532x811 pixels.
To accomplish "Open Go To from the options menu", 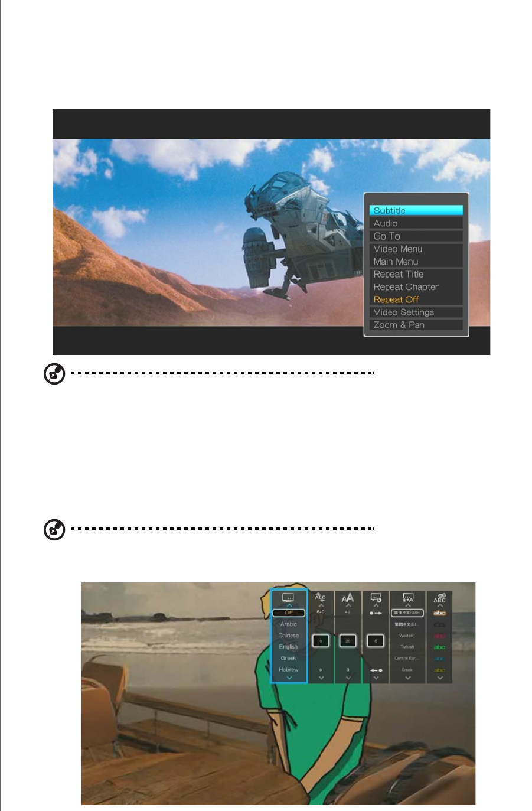I will [x=416, y=236].
